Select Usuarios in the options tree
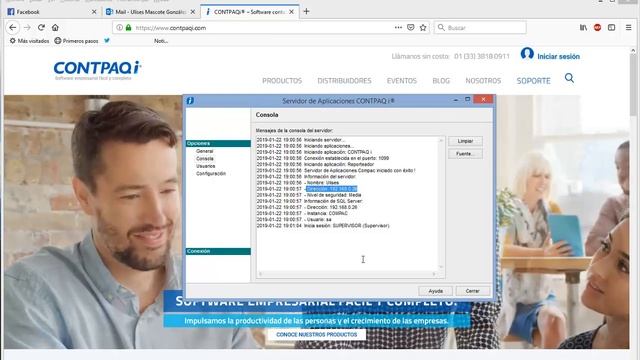This screenshot has height=360, width=640. [x=206, y=166]
